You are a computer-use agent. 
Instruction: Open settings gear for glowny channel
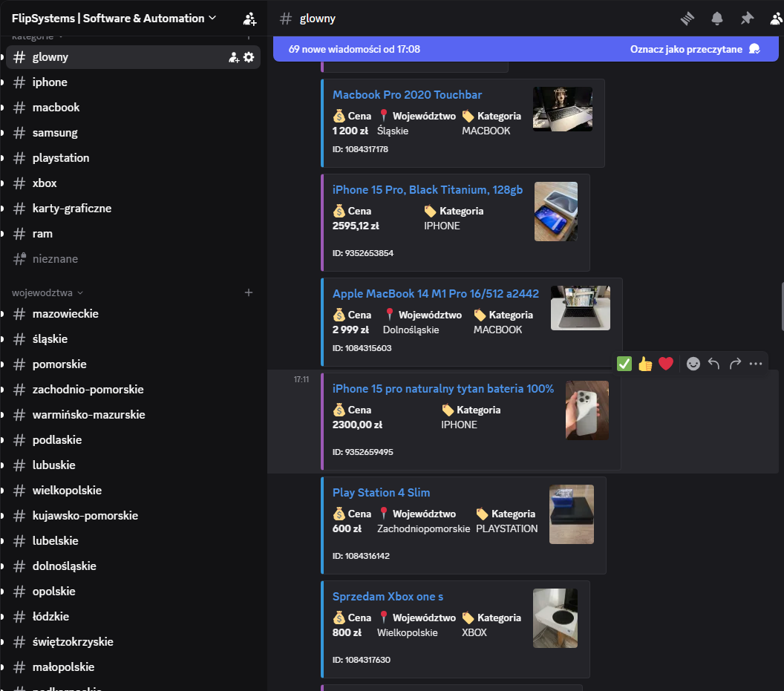coord(249,57)
